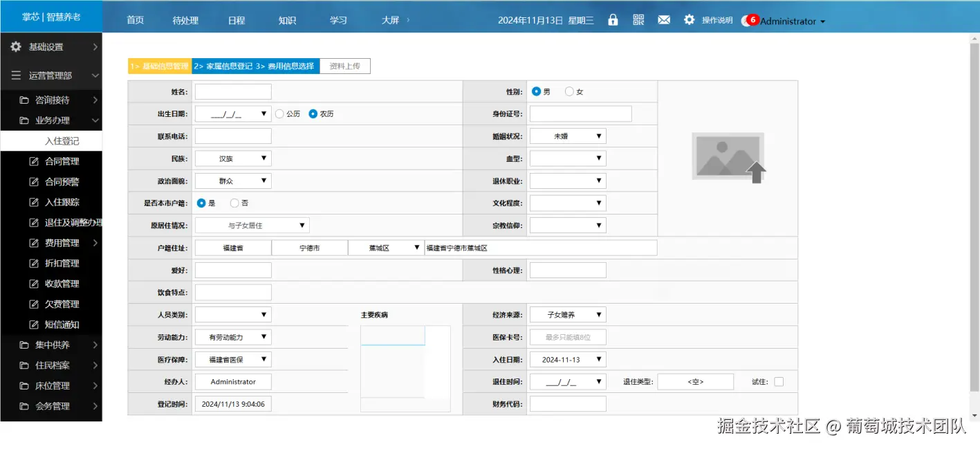Open the 待处理 menu

(x=185, y=20)
